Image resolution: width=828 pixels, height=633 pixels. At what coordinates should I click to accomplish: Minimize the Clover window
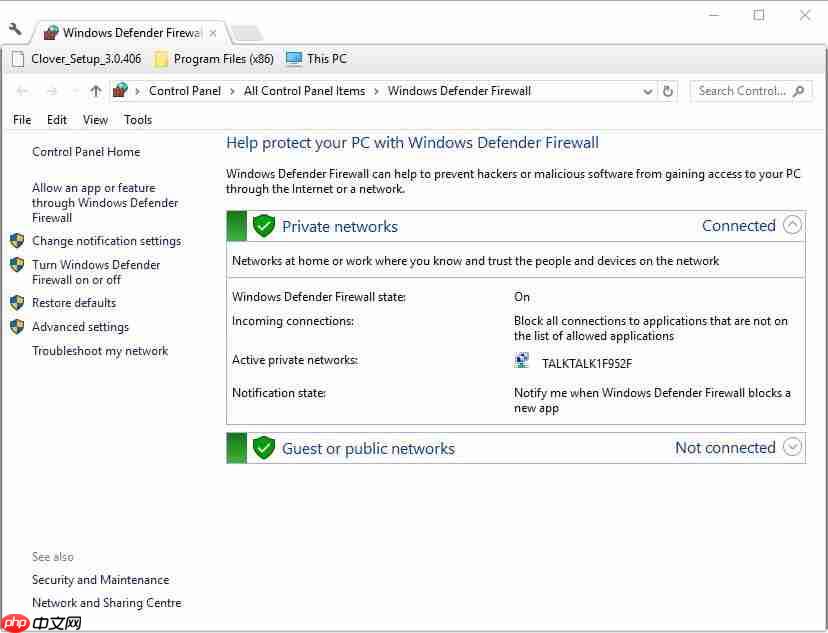(x=714, y=15)
